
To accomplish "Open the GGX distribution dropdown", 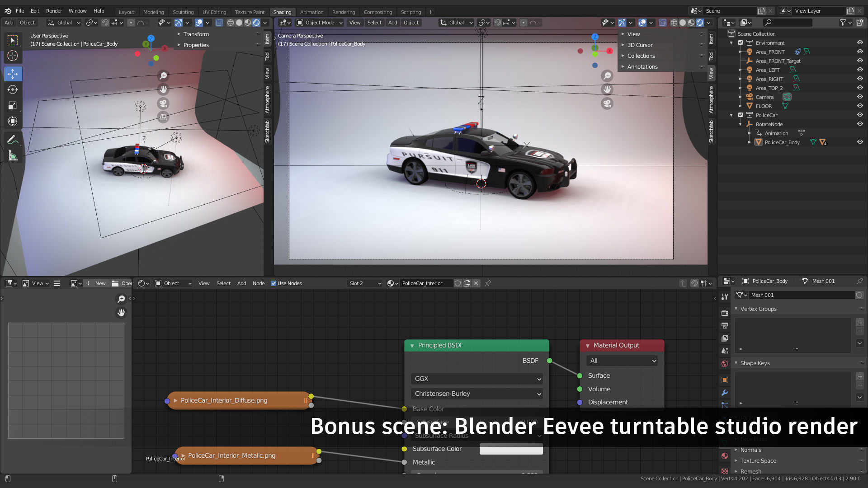I will pos(477,379).
